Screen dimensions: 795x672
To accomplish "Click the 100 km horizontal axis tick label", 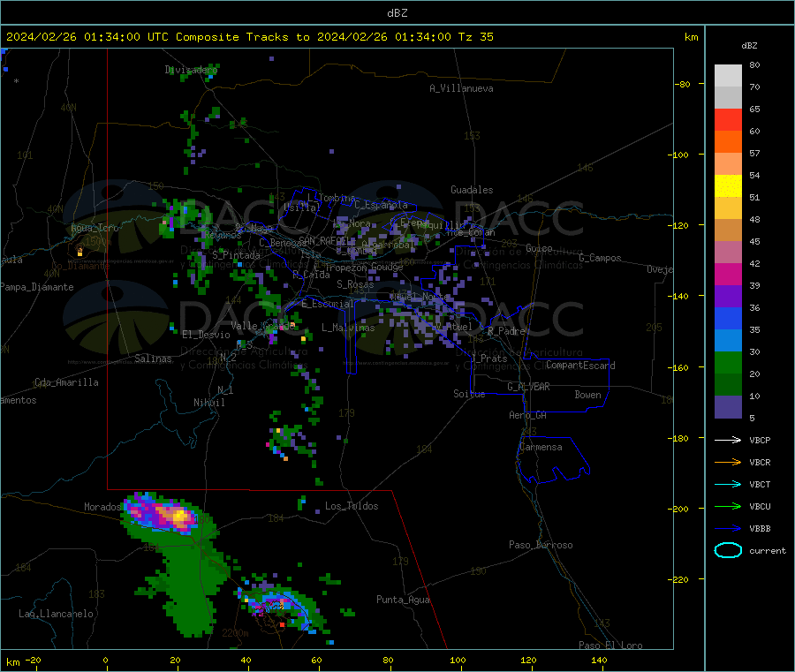I will point(458,660).
